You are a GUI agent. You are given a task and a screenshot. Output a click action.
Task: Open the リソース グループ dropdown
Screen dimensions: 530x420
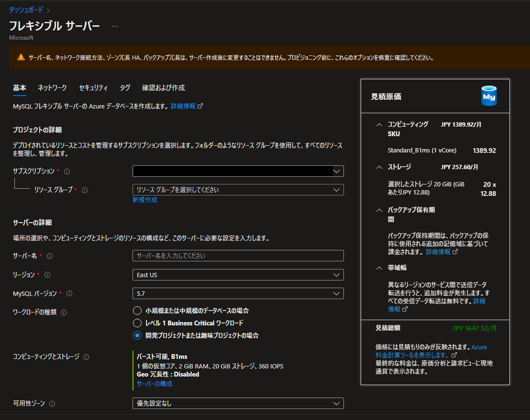238,190
